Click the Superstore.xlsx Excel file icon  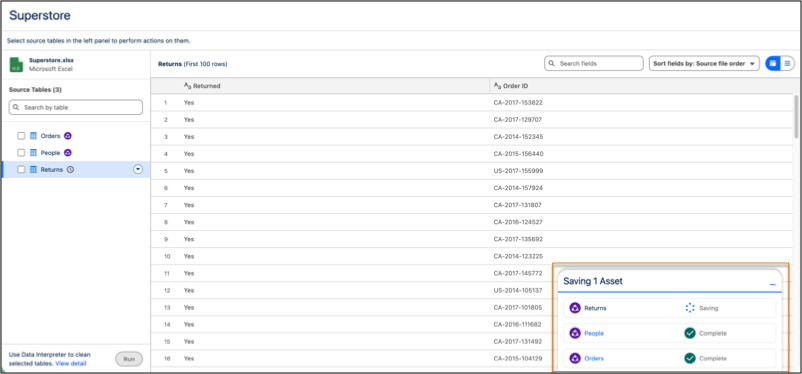coord(16,64)
